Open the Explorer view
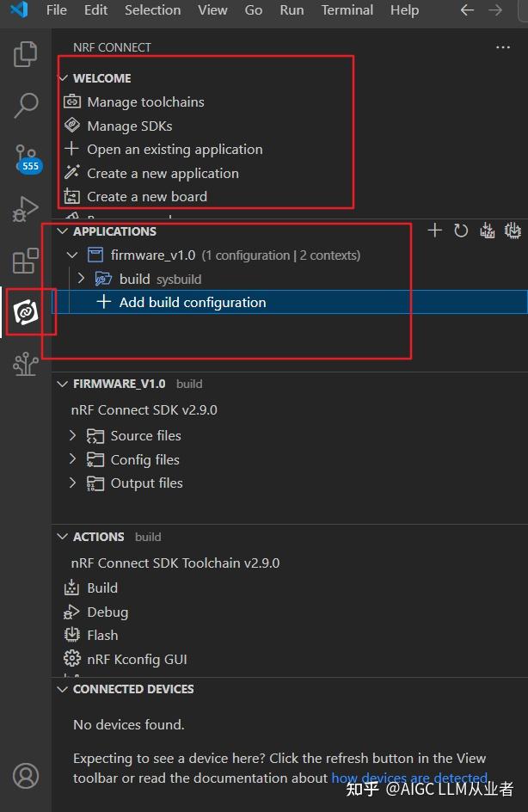 pos(26,56)
